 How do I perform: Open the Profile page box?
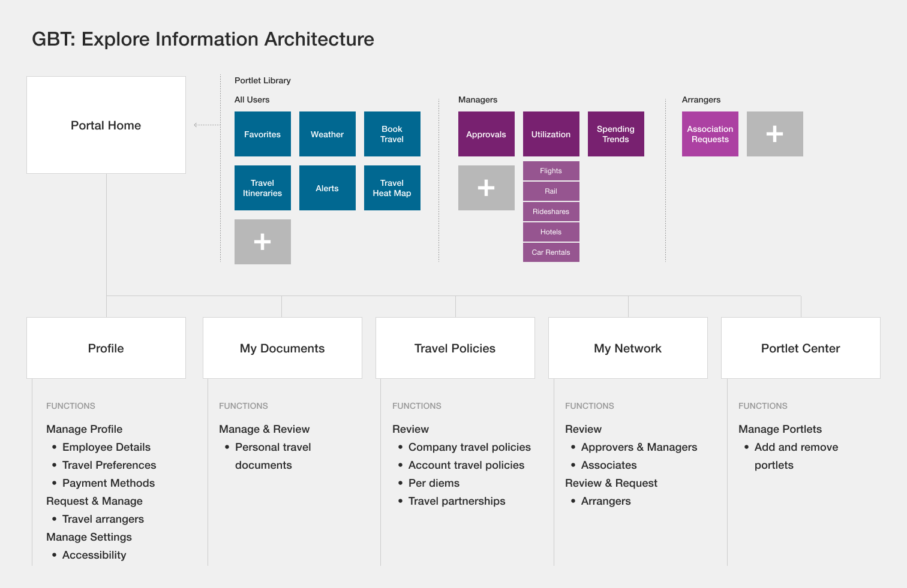tap(106, 348)
